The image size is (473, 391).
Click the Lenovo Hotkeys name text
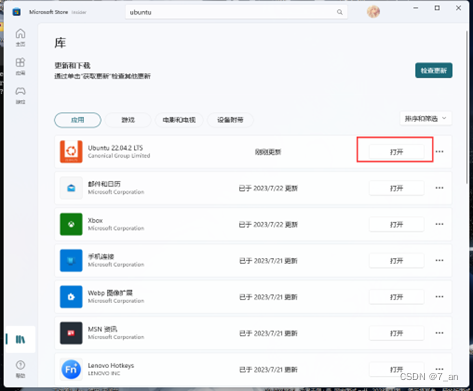[111, 365]
